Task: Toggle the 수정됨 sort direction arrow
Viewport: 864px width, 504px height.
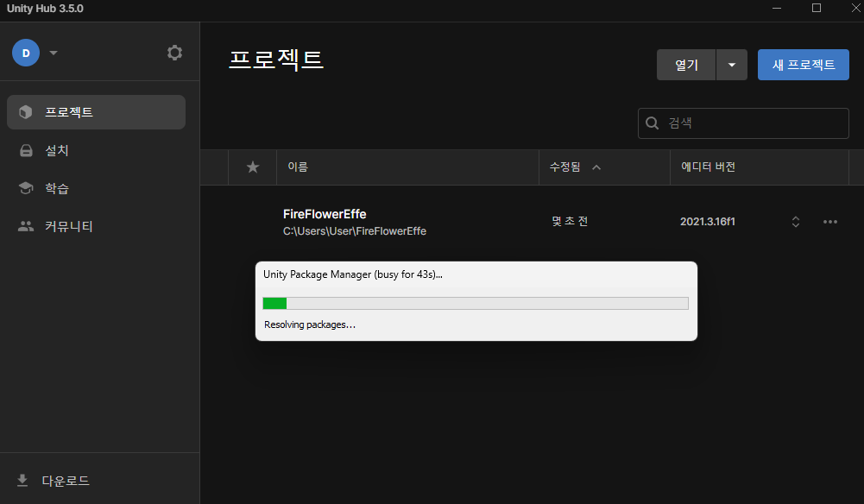Action: tap(596, 167)
